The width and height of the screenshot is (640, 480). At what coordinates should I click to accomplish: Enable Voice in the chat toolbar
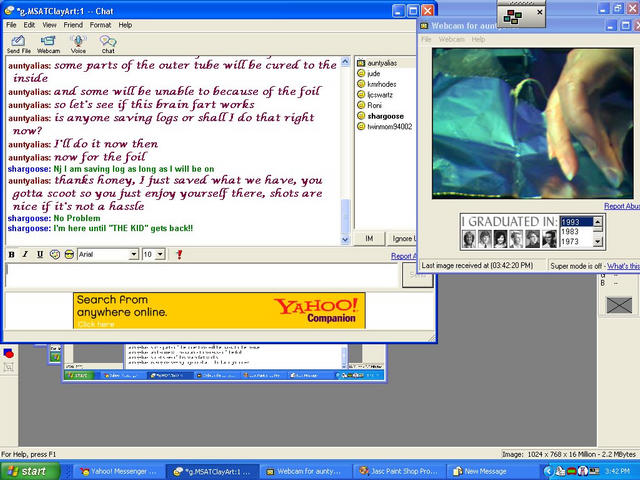point(78,44)
